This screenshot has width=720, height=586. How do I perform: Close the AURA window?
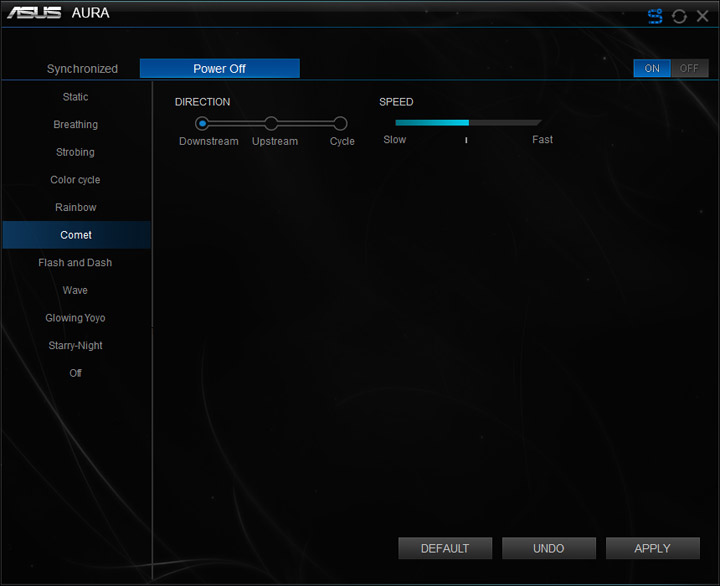(x=702, y=16)
